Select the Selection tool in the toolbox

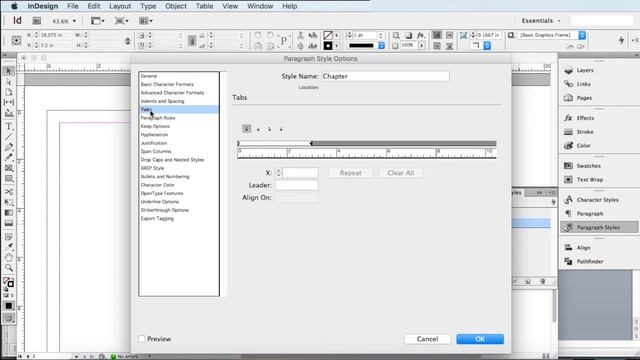click(9, 71)
